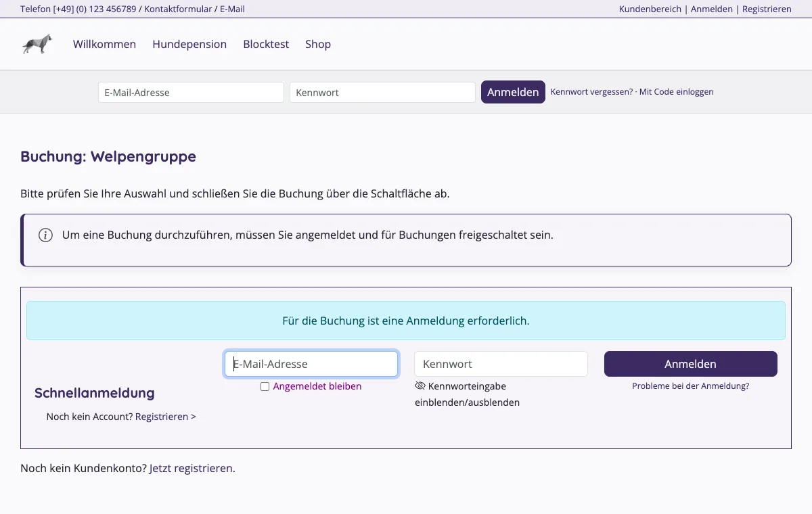Click 'Registrieren >' under Schnellanmeldung
812x514 pixels.
coord(166,417)
